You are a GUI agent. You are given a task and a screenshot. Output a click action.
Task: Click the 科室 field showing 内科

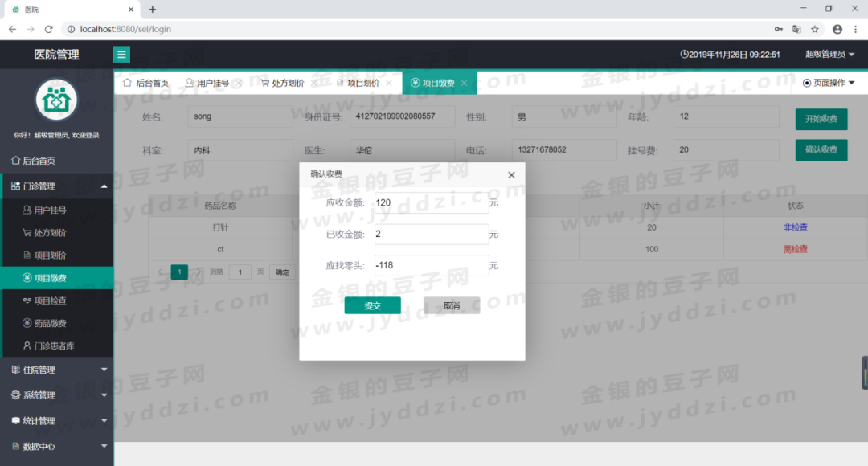coord(240,150)
